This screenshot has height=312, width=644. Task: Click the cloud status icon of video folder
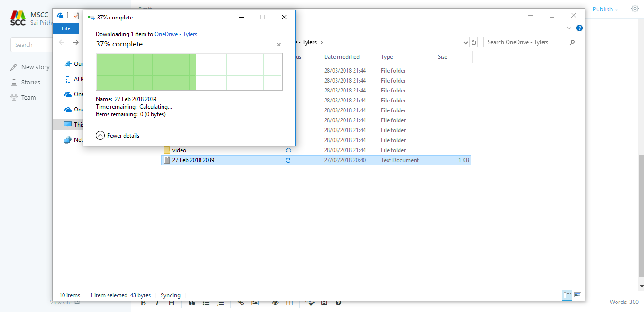(x=288, y=150)
